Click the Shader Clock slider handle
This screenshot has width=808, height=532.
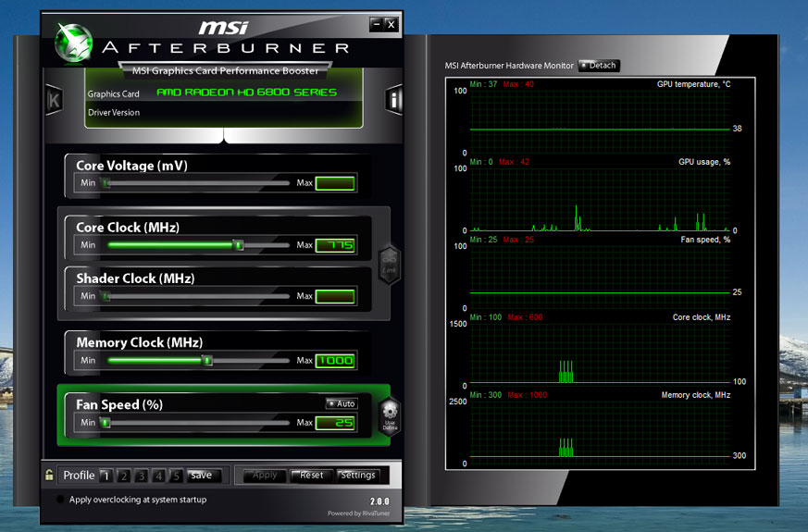tap(106, 296)
